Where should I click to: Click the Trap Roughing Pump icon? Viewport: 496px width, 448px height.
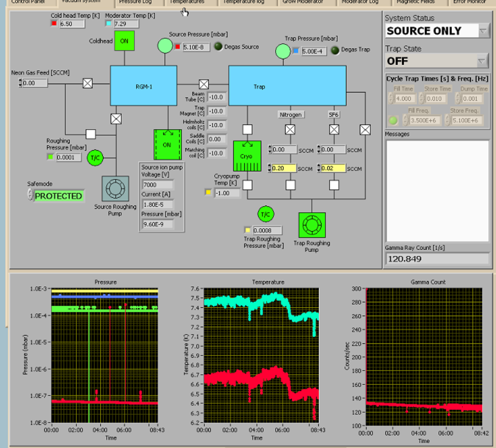[312, 225]
